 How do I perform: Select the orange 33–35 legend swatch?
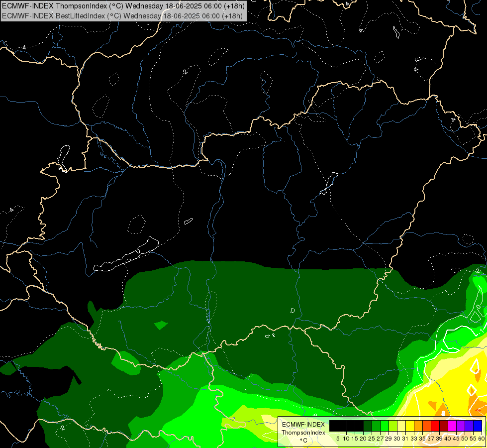418,426
